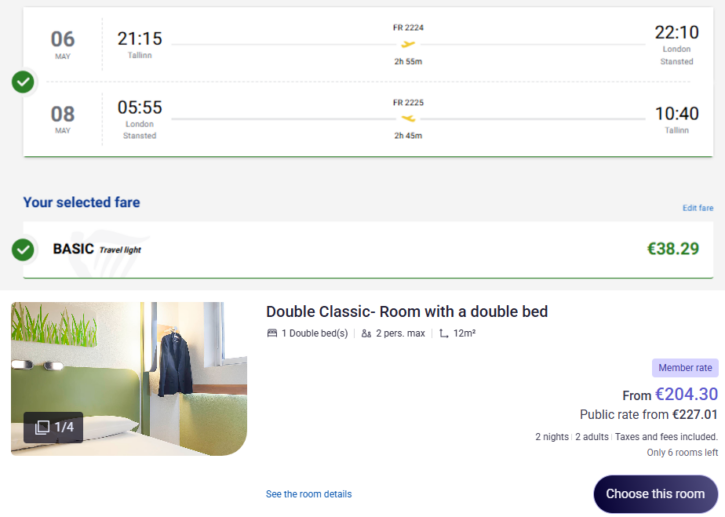Click the Edit fare link
The height and width of the screenshot is (517, 725).
click(697, 208)
